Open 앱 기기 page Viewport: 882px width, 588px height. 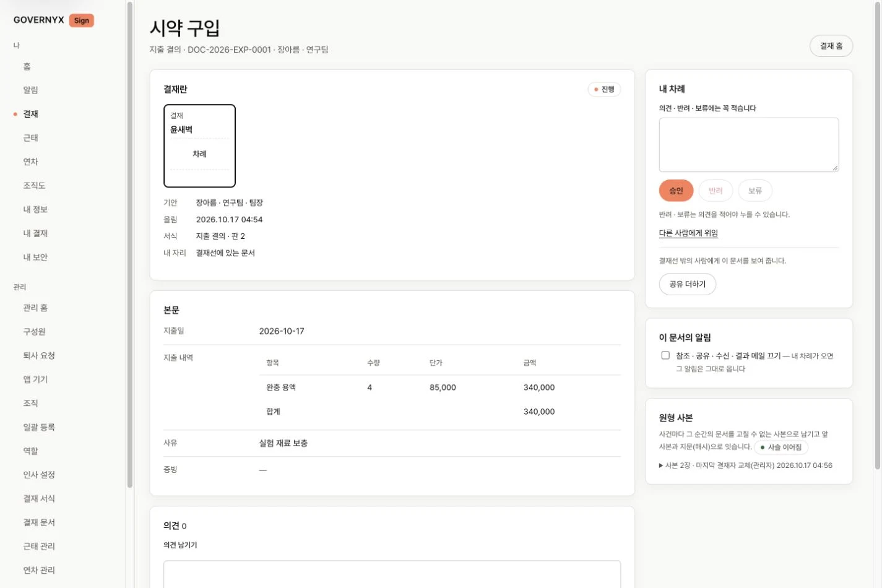point(35,379)
